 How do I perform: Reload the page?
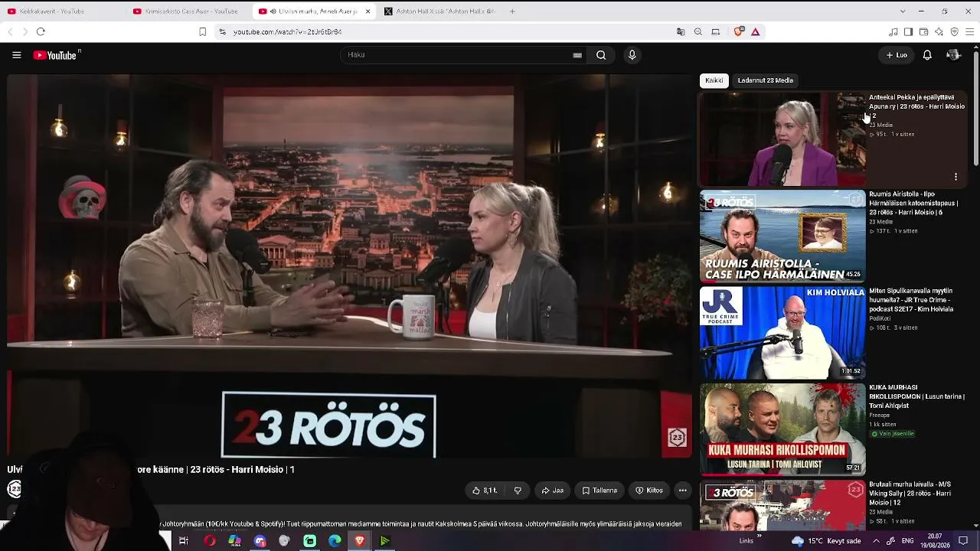point(41,31)
